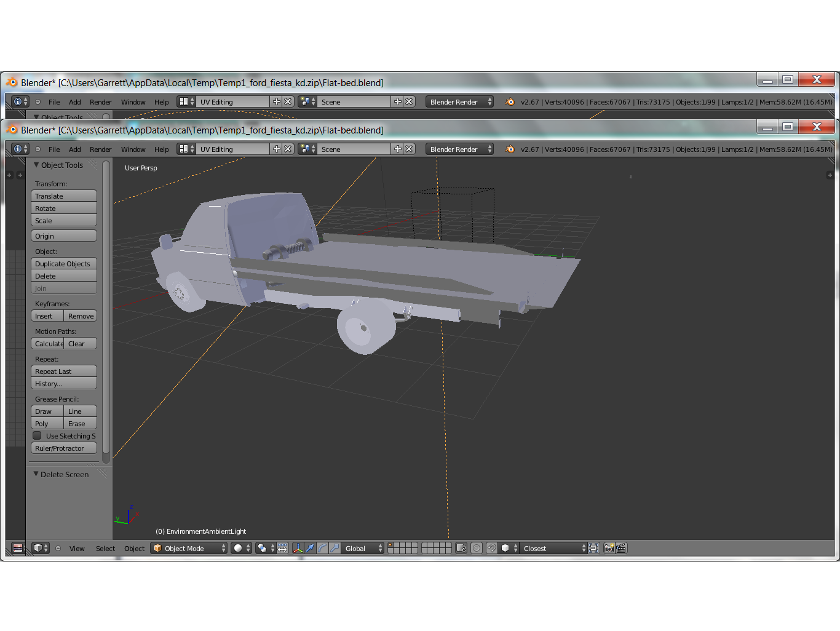Open the Info editor type selector in front window
Image resolution: width=840 pixels, height=631 pixels.
tap(20, 149)
